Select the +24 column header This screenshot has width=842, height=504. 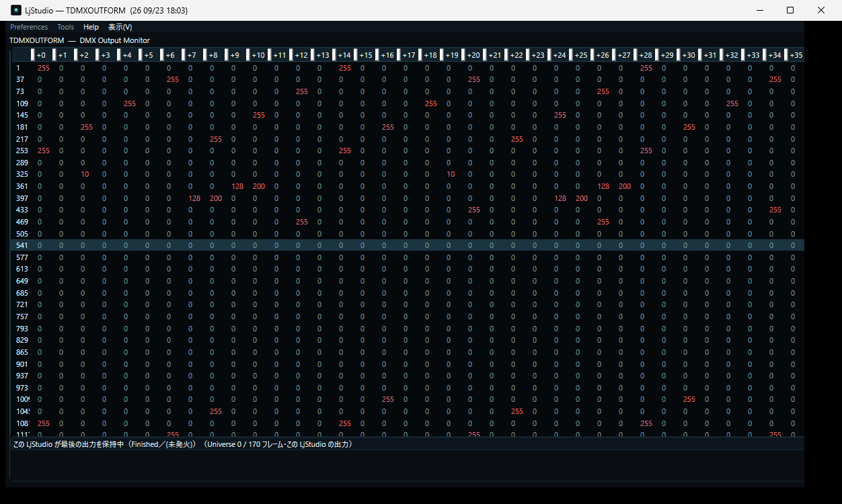click(x=558, y=55)
